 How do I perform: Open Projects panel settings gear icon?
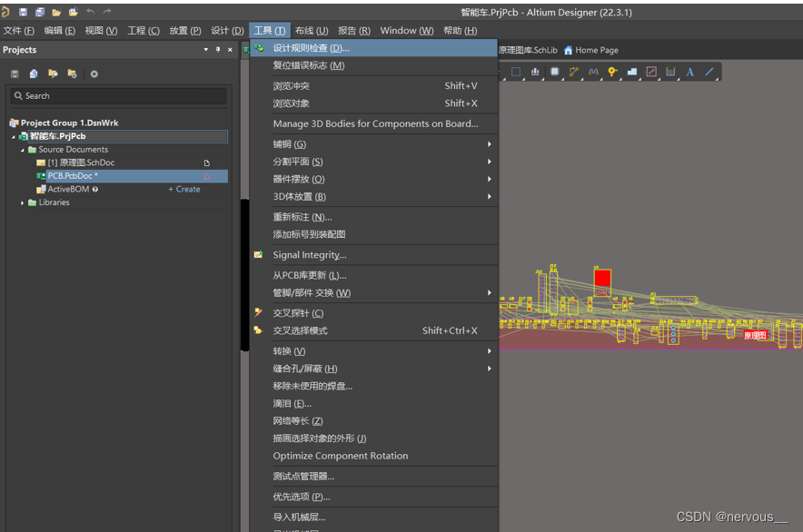tap(94, 74)
